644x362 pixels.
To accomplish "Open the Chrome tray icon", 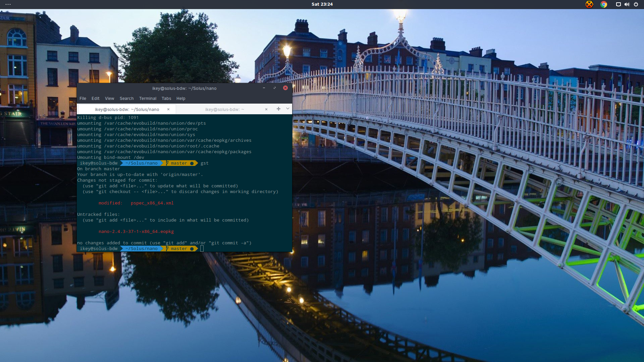I will (604, 4).
